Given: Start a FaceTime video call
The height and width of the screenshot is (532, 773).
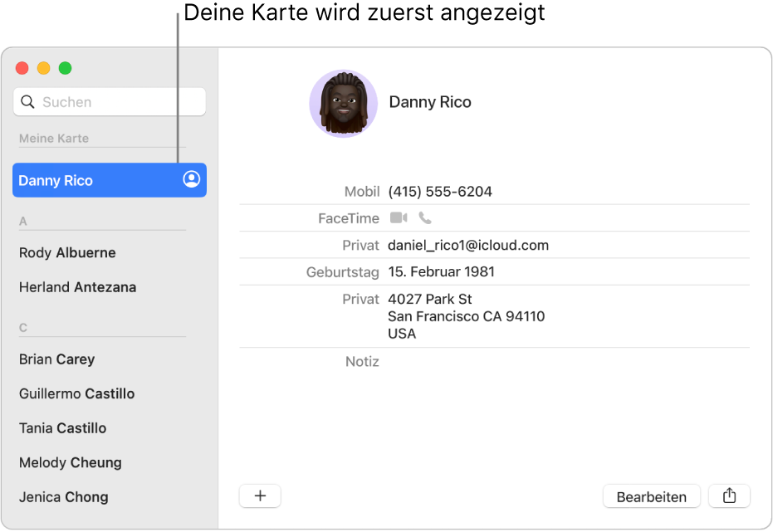Looking at the screenshot, I should click(x=399, y=217).
